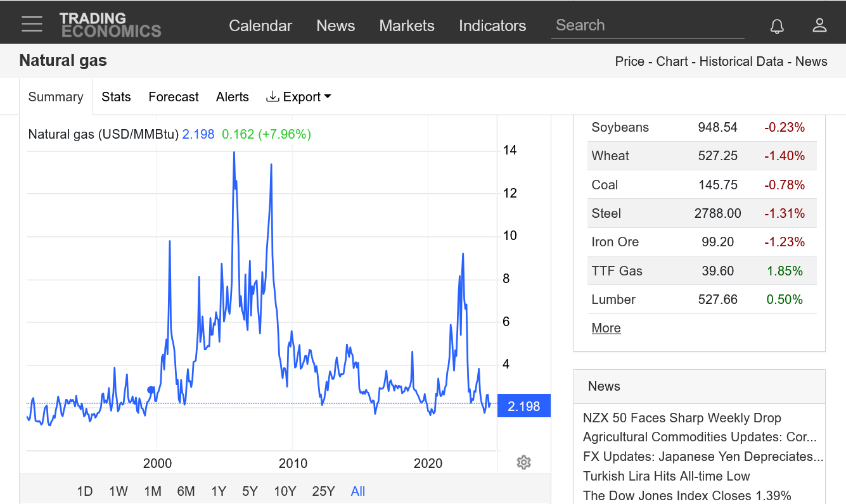
Task: Select the Alerts tab
Action: [x=232, y=97]
